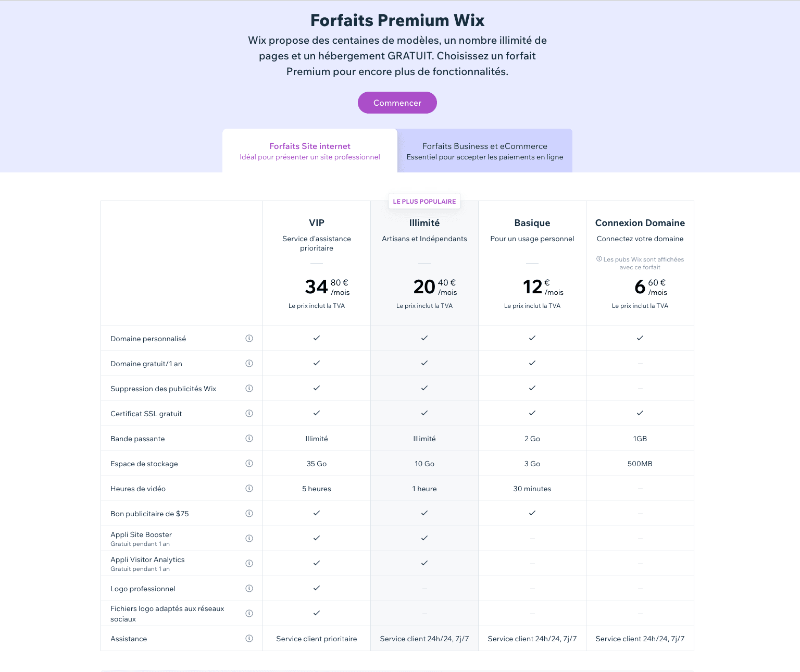Screen dimensions: 800x672
Task: Open info icon for Espace de stockage
Action: point(249,464)
